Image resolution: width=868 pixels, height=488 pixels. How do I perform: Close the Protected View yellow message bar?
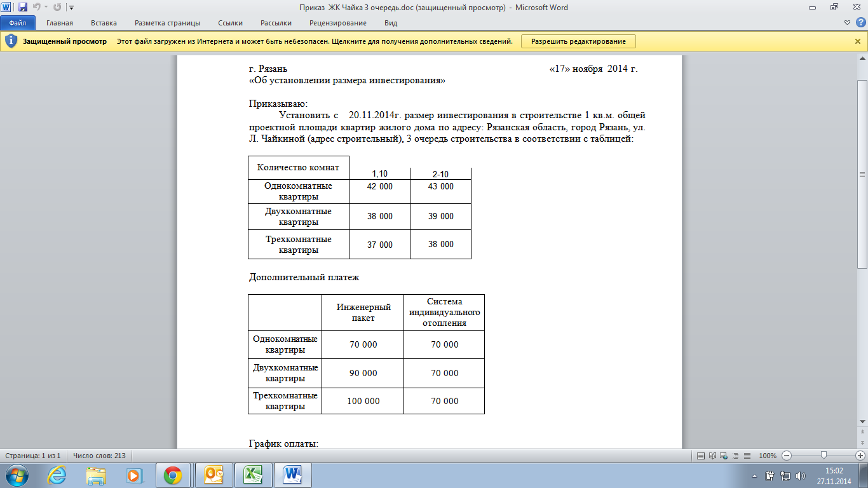(857, 41)
